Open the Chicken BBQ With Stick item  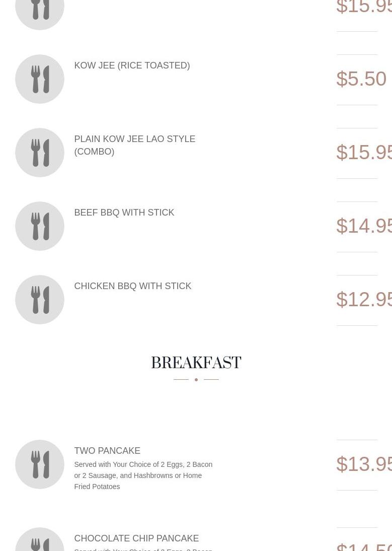point(132,286)
